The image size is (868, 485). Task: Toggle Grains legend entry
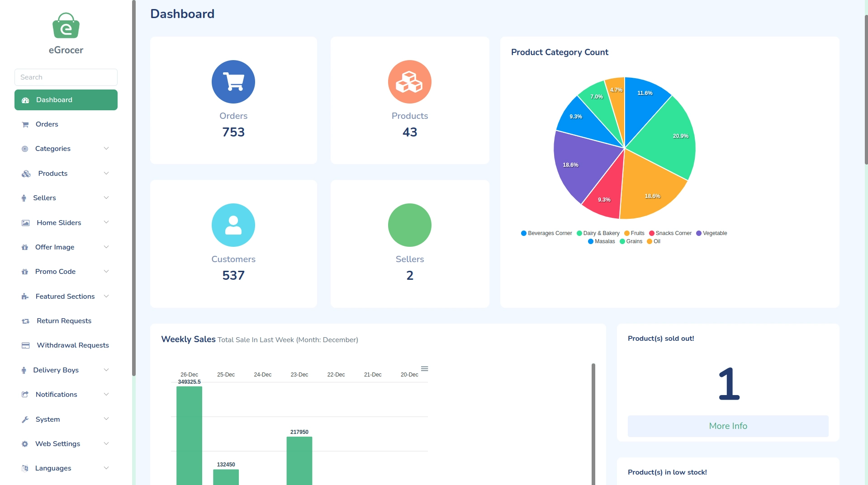coord(631,241)
